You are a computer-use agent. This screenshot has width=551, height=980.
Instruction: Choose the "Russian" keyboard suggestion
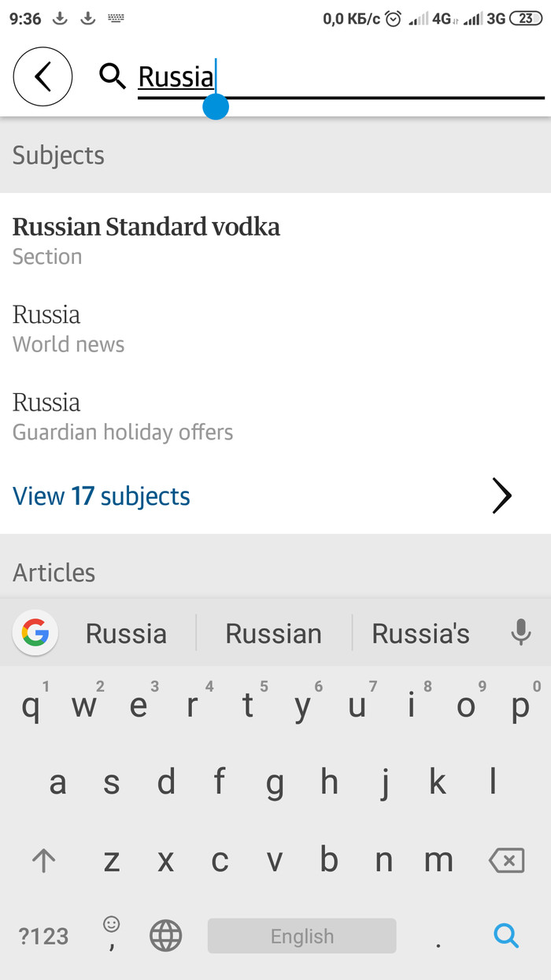tap(273, 633)
